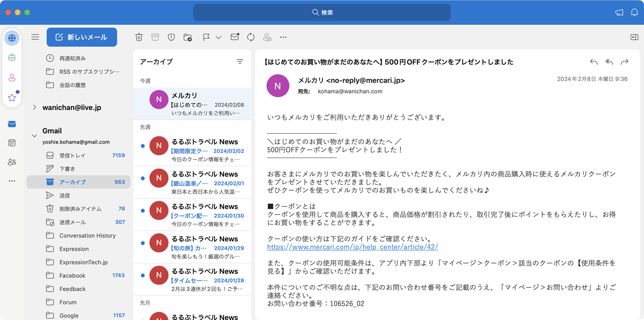
Task: Click the contact group toolbar icon
Action: 267,37
